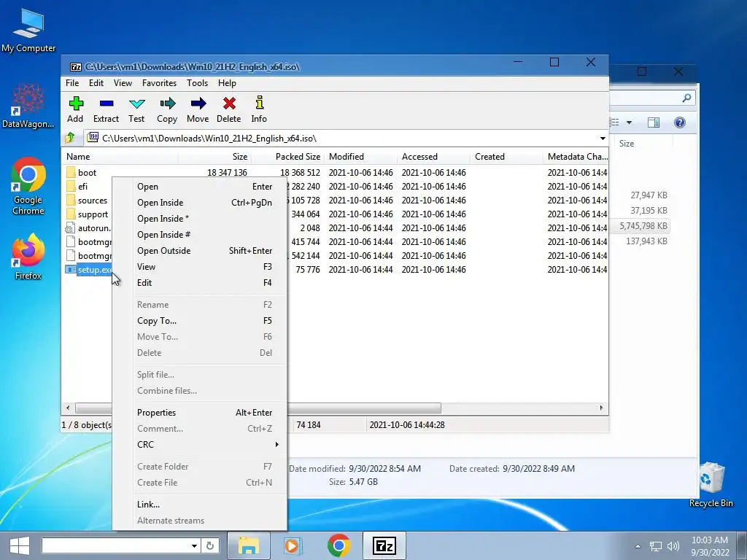
Task: Choose View from the context menu
Action: pos(200,267)
